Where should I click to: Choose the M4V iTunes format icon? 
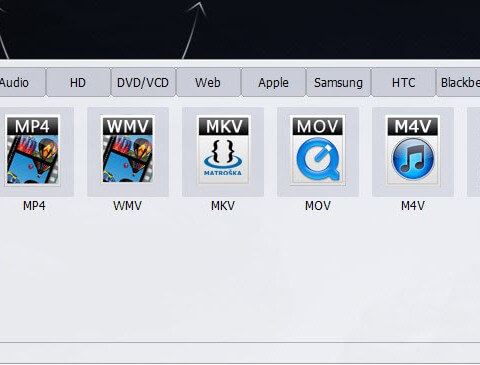(413, 150)
